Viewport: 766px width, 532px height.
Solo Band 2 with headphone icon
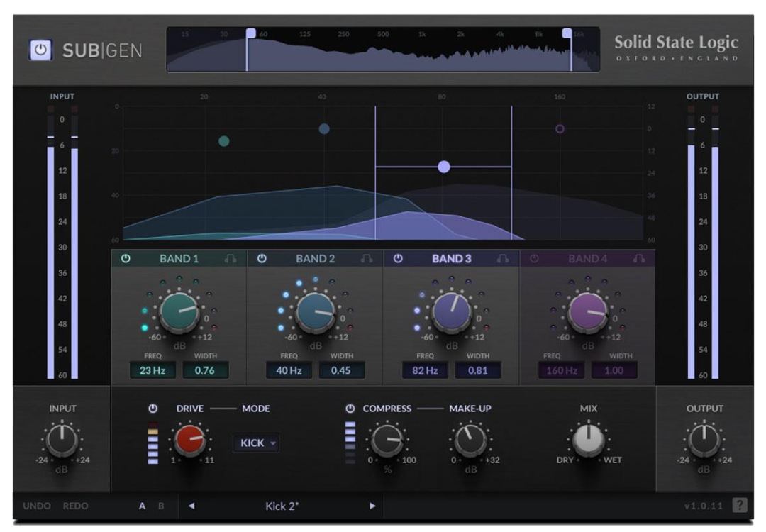(367, 259)
